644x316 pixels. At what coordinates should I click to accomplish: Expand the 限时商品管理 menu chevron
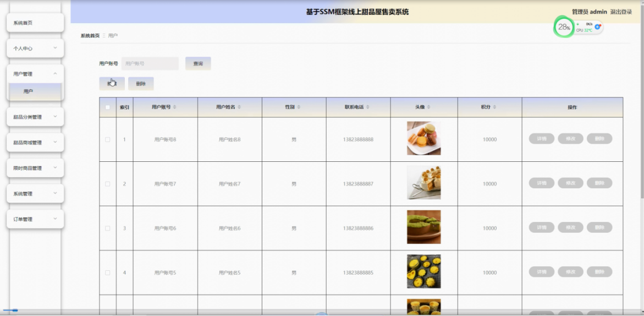55,168
